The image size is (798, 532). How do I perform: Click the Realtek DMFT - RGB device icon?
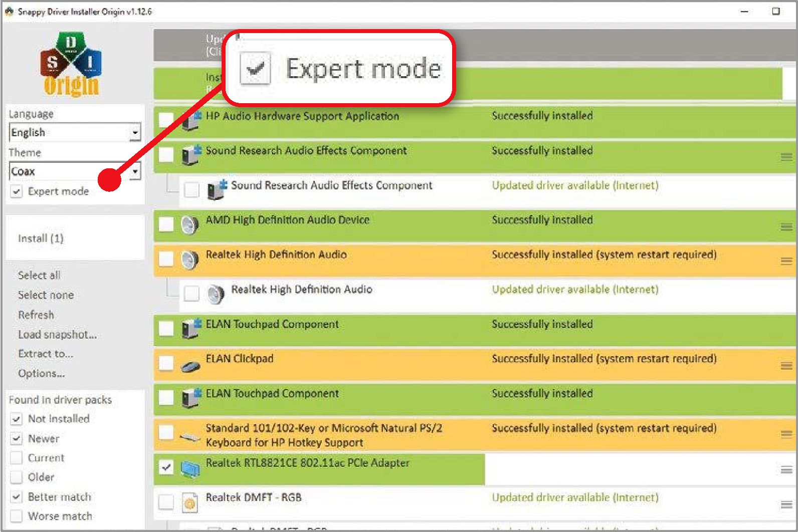(190, 502)
